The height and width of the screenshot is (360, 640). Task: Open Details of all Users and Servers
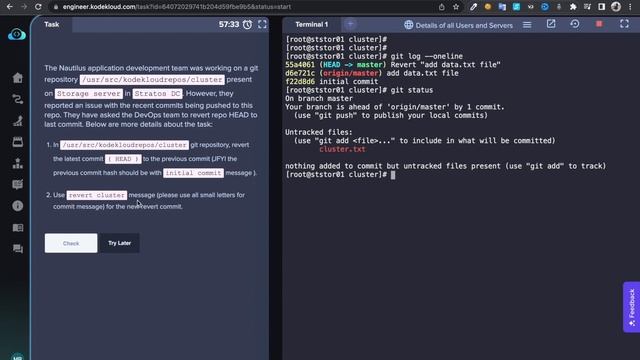coord(458,25)
